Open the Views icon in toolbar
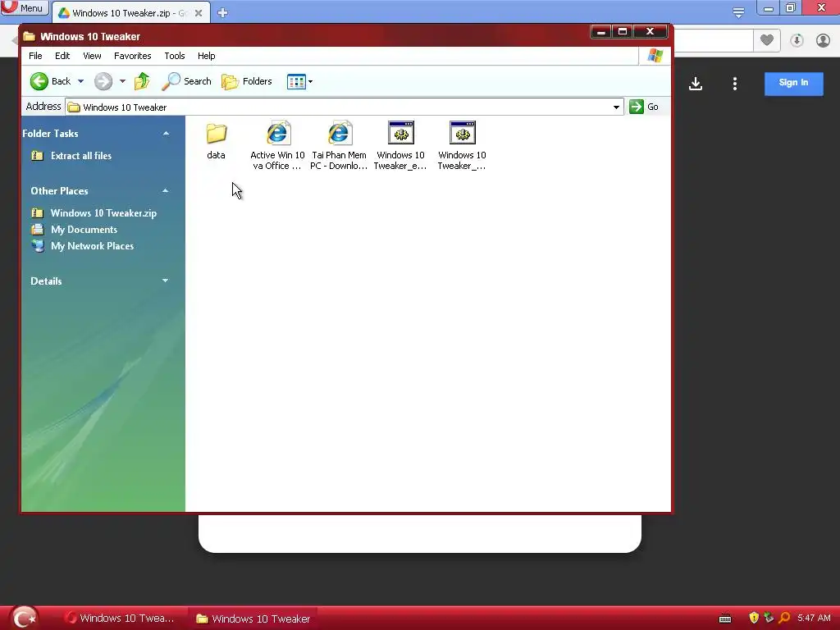 [296, 81]
